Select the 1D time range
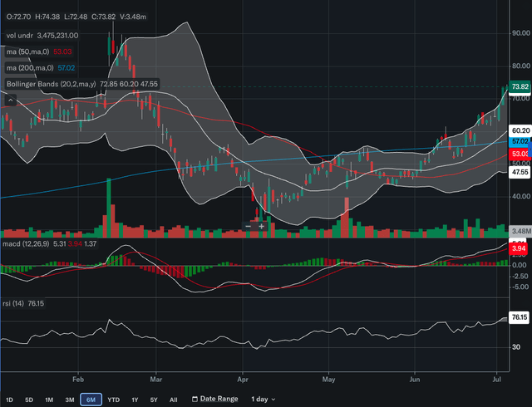Viewport: 532px width, 407px height. pos(10,399)
